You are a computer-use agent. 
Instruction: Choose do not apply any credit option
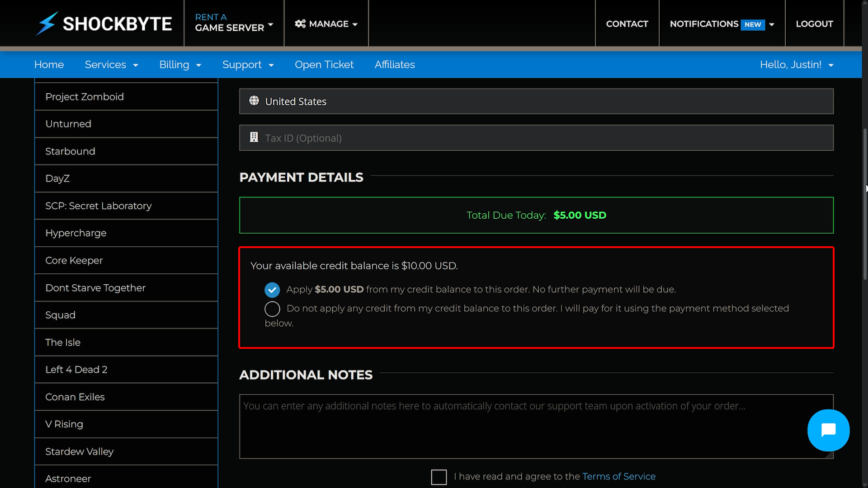(272, 309)
